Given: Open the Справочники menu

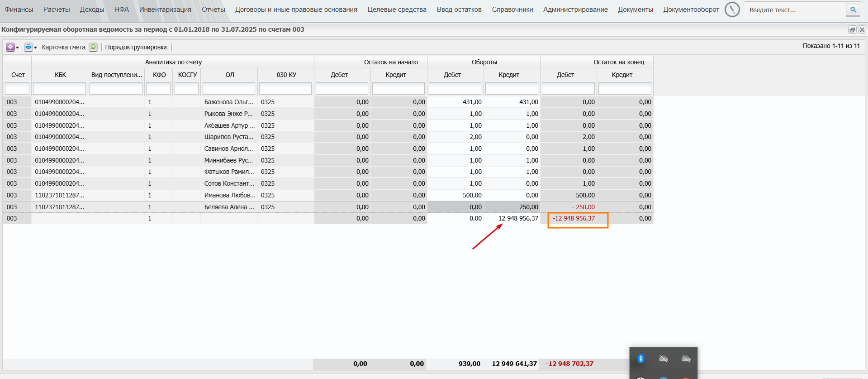Looking at the screenshot, I should click(512, 10).
